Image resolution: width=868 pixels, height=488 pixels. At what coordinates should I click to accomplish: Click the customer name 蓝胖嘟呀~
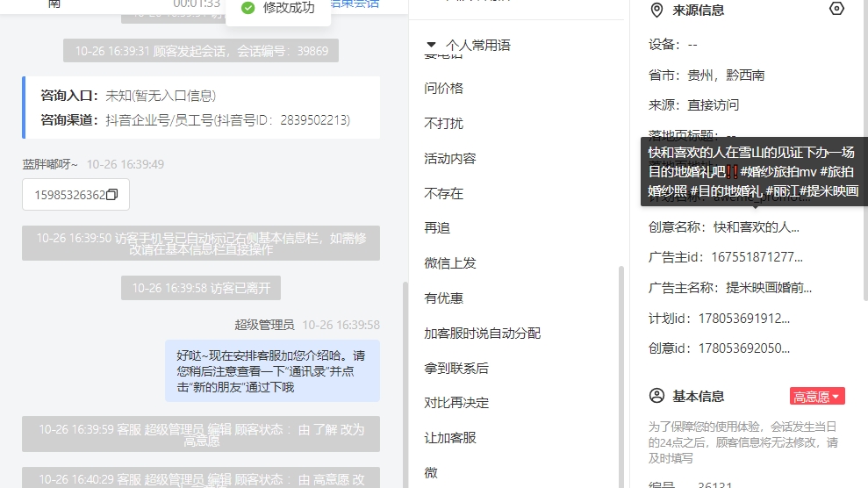(x=50, y=164)
